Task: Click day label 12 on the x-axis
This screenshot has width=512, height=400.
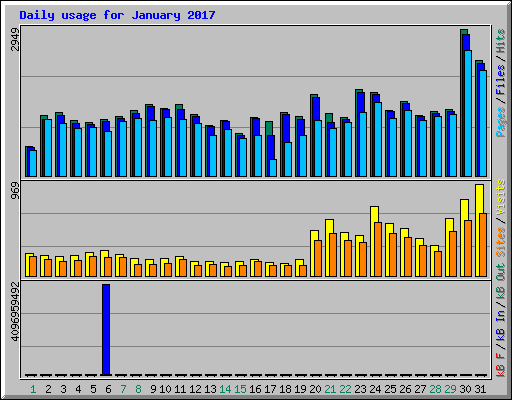Action: pyautogui.click(x=195, y=389)
